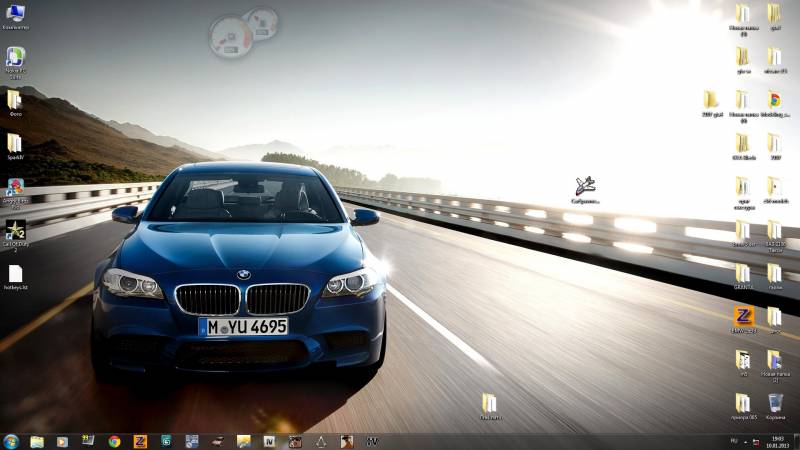Open the Assassin's Creed taskbar icon
This screenshot has height=450, width=800.
point(321,441)
